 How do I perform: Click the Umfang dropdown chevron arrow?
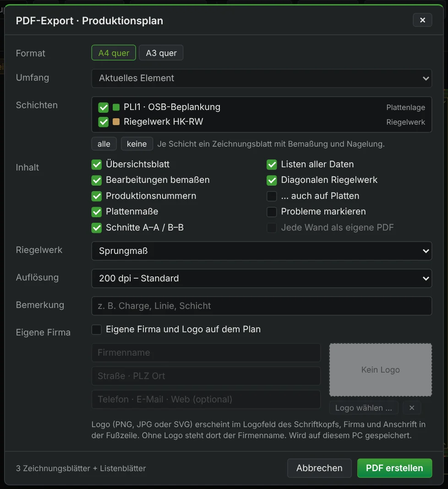pyautogui.click(x=426, y=78)
